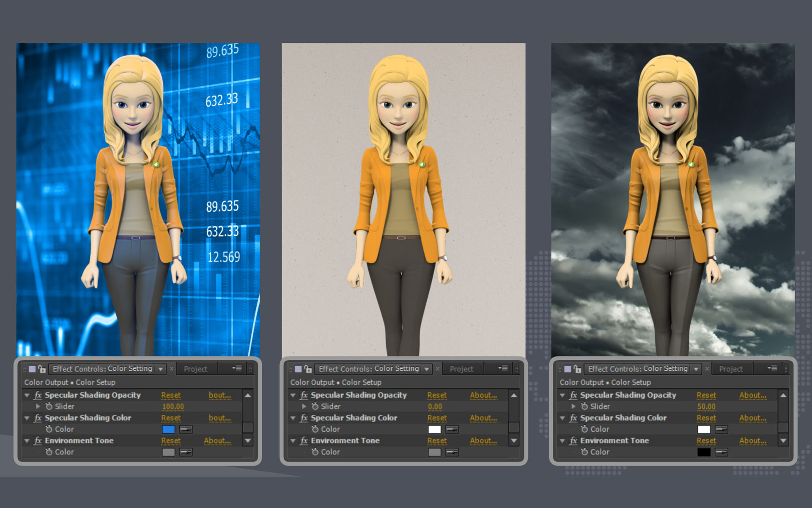812x508 pixels.
Task: Toggle the fx switch for Specular Shading Opacity with slider 100.00
Action: point(38,395)
